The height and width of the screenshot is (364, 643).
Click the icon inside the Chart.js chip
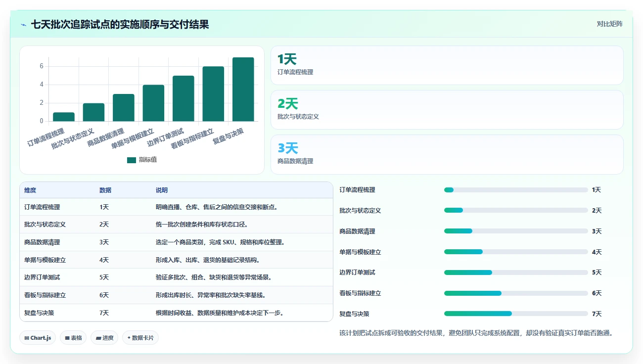tap(27, 338)
